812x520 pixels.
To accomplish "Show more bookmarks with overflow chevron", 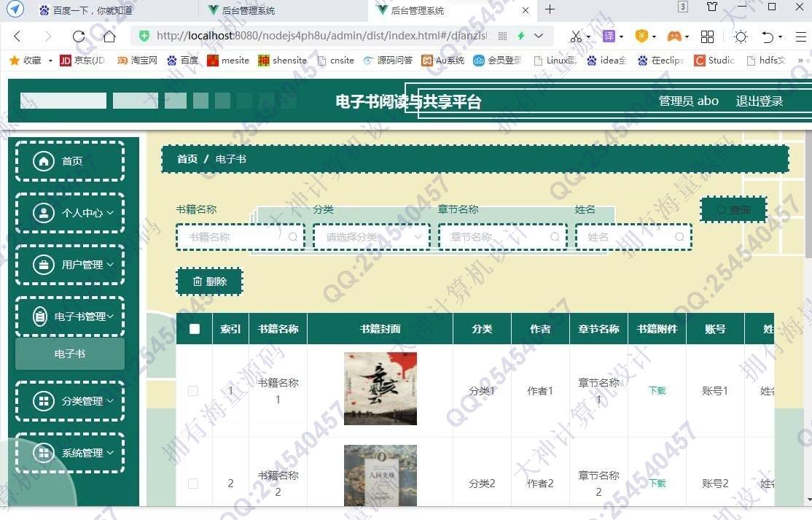I will pos(800,61).
